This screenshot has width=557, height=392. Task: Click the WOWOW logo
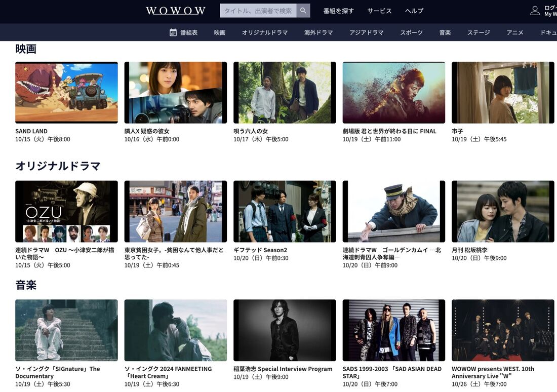tap(176, 11)
